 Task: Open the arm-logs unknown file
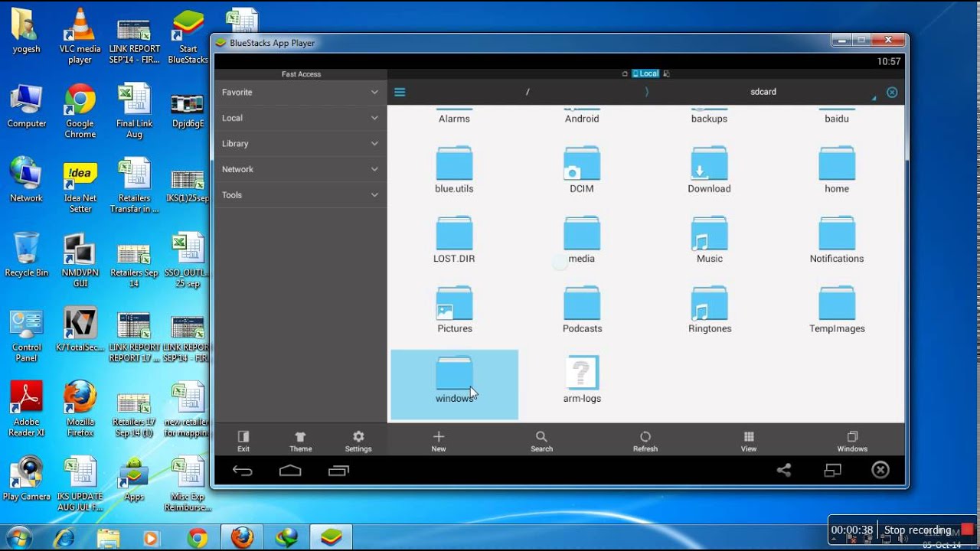tap(582, 380)
